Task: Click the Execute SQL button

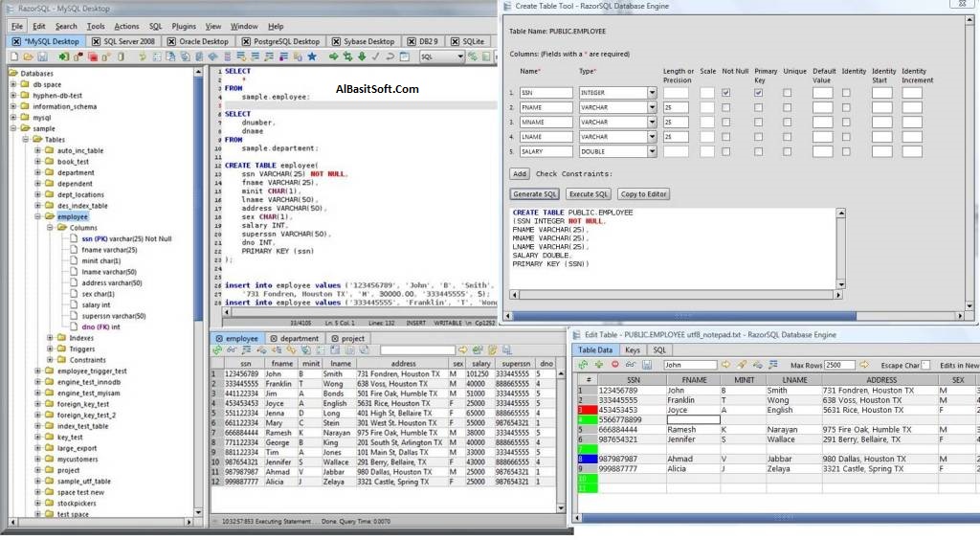Action: 589,193
